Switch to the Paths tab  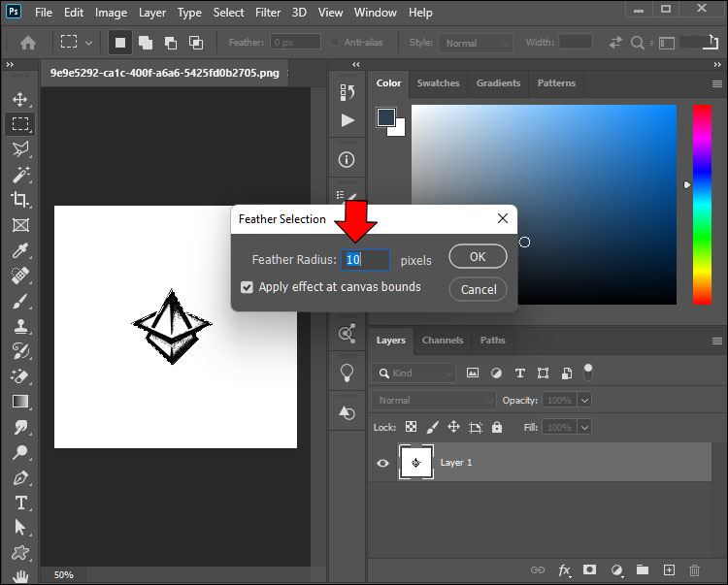pyautogui.click(x=492, y=341)
